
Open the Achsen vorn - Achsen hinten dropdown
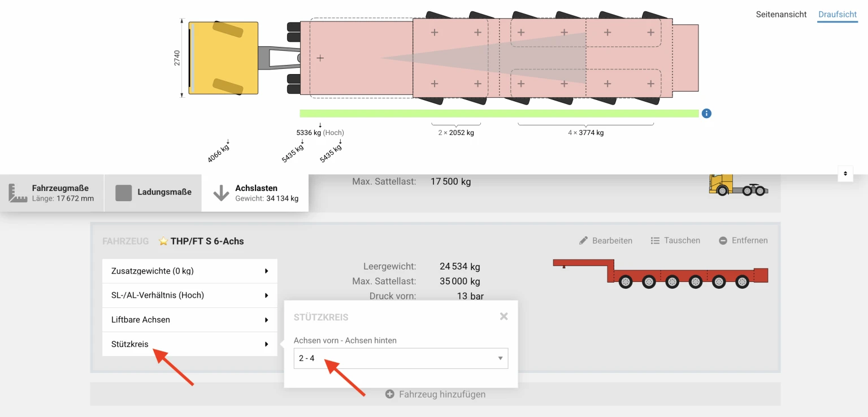click(x=401, y=358)
